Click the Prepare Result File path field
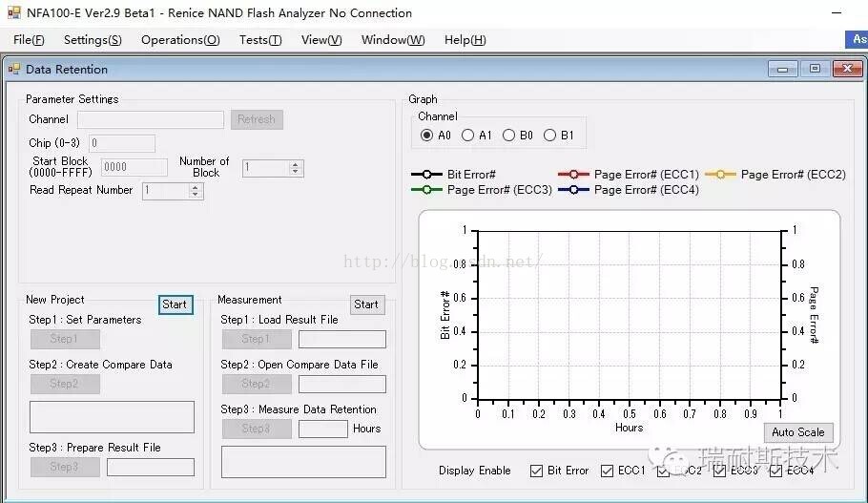The width and height of the screenshot is (868, 503). click(151, 467)
